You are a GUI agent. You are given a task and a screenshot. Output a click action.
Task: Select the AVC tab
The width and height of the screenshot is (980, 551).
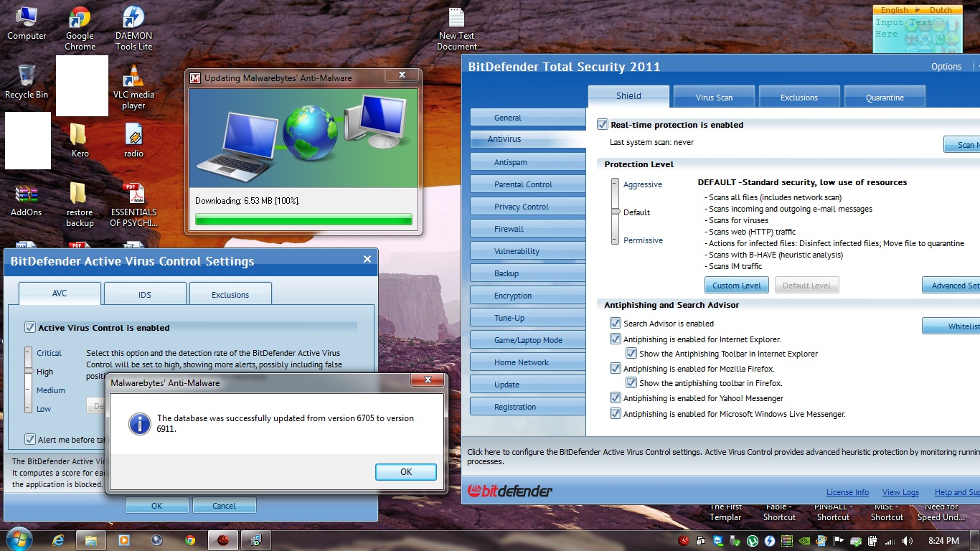pos(60,293)
